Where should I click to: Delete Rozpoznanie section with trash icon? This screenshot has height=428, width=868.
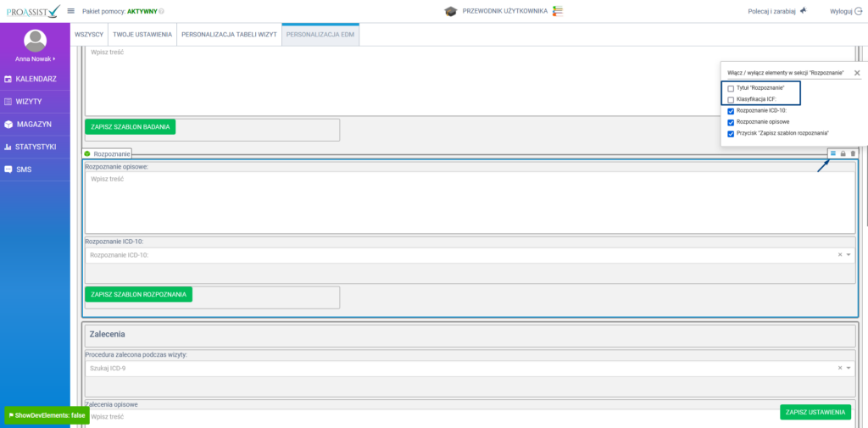[x=853, y=153]
